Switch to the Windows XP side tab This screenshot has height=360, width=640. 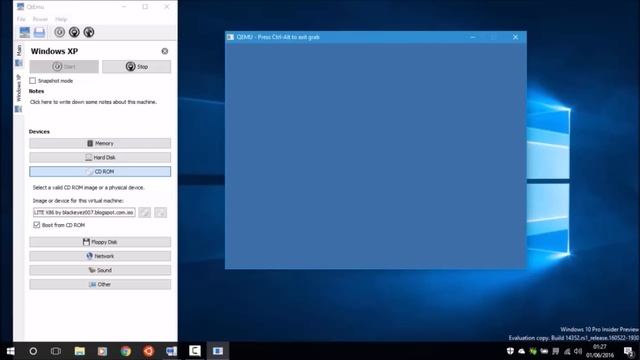tap(19, 93)
